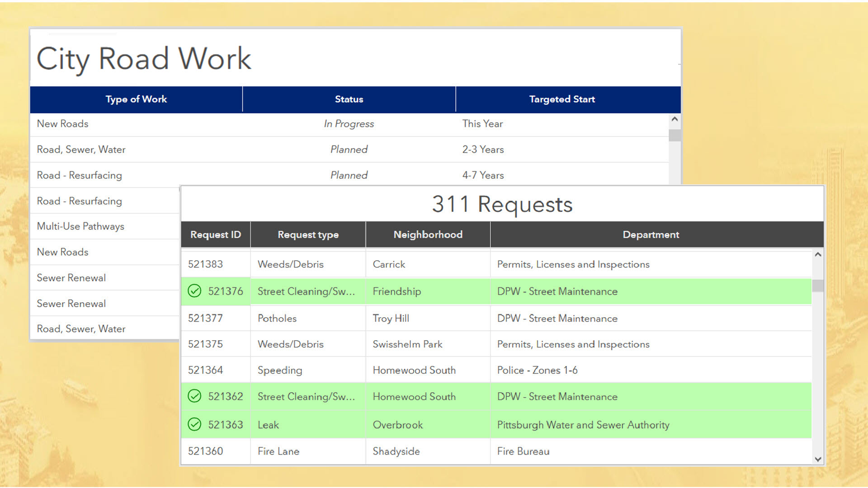Click the Request type column header
The image size is (868, 488).
[x=308, y=235]
